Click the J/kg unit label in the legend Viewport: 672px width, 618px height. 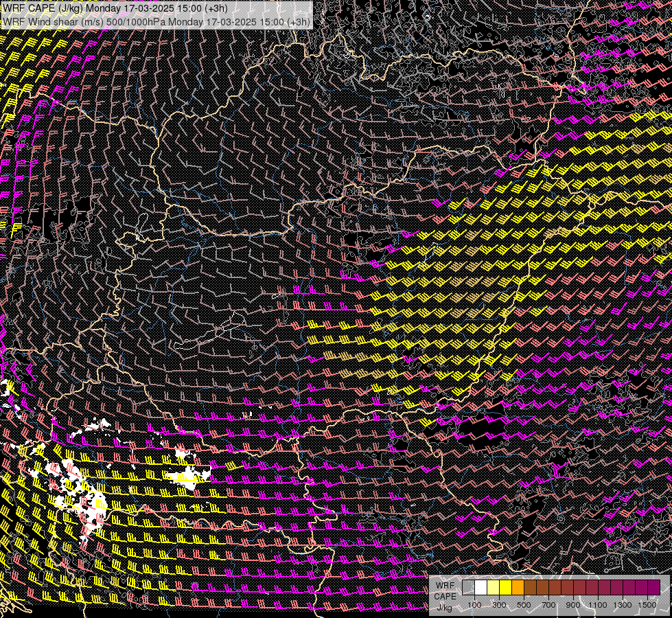tap(444, 608)
